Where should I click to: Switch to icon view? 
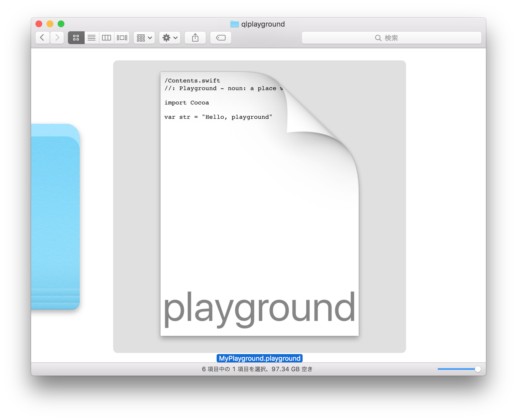[x=76, y=38]
